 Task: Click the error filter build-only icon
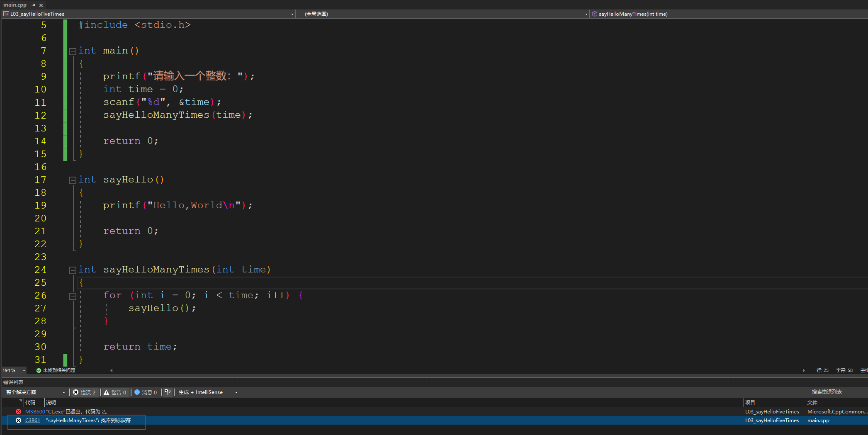click(x=168, y=392)
